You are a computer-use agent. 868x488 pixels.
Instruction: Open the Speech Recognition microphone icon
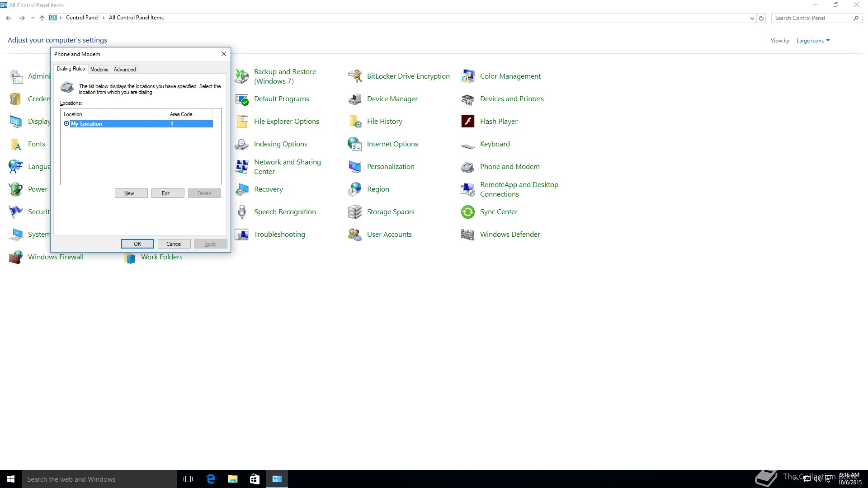[x=242, y=212]
